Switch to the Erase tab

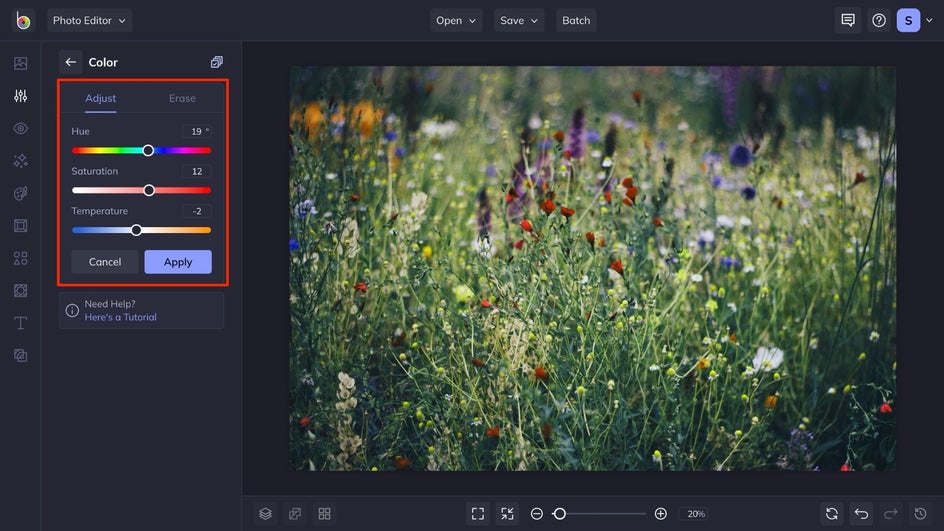tap(182, 98)
